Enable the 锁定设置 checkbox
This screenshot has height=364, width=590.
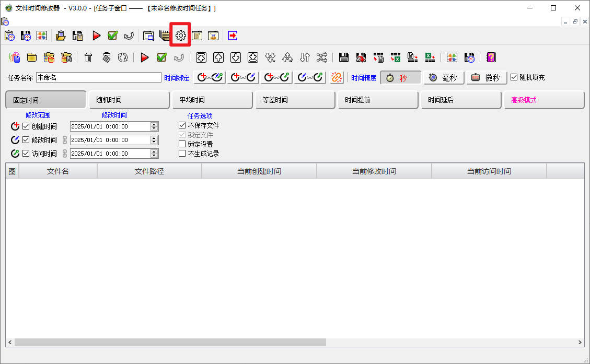click(182, 144)
